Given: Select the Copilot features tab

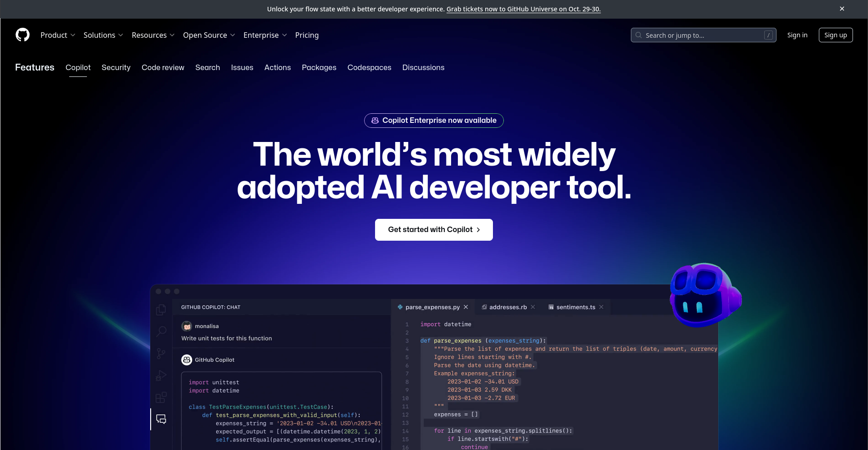Looking at the screenshot, I should tap(78, 67).
